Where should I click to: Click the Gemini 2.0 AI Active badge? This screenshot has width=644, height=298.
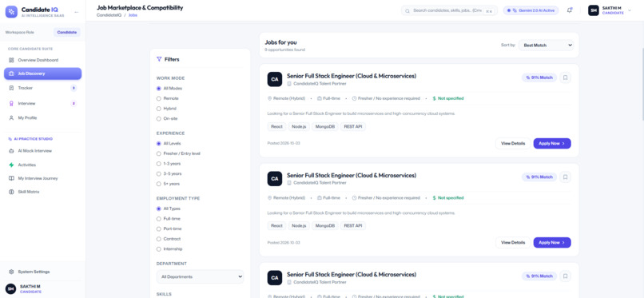tap(531, 10)
